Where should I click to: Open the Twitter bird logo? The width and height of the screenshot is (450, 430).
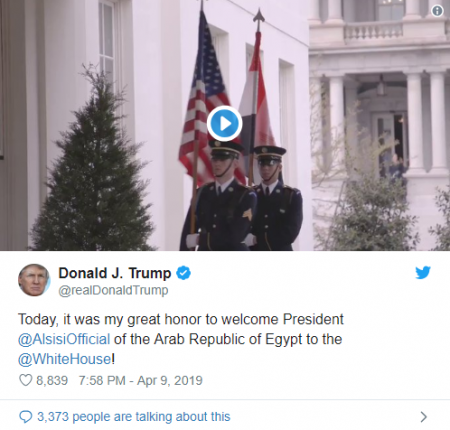click(423, 272)
